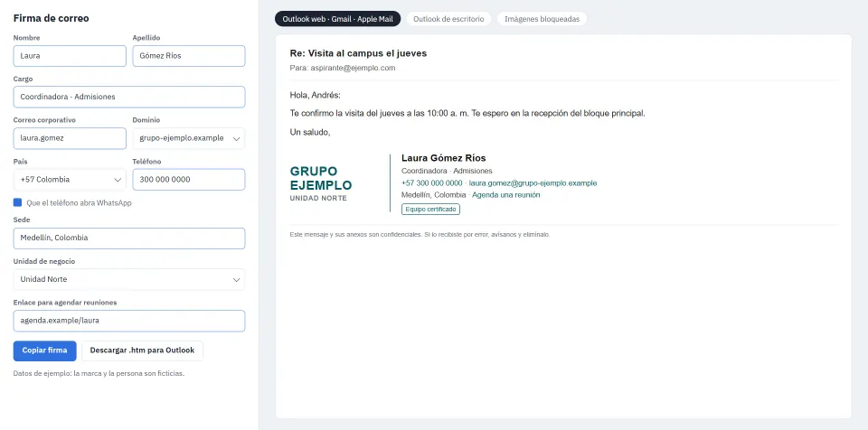This screenshot has width=868, height=430.
Task: Click the Que el teléfono abra WhatsApp label
Action: pos(80,203)
